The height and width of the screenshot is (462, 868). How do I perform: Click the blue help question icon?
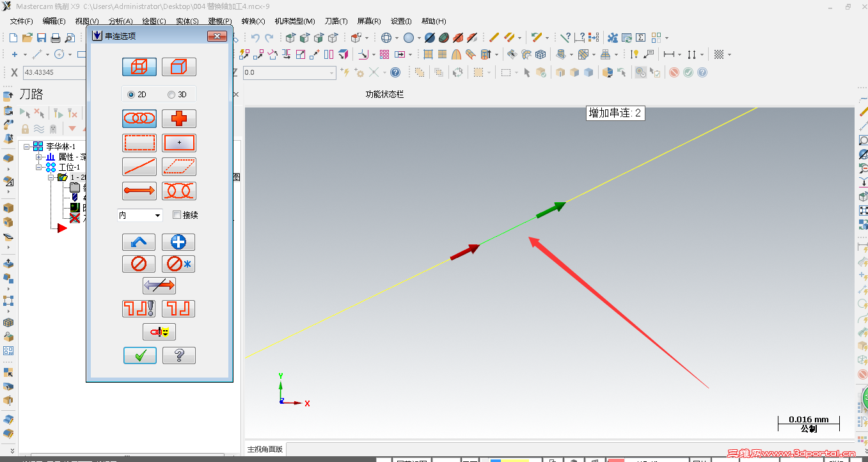(x=395, y=72)
